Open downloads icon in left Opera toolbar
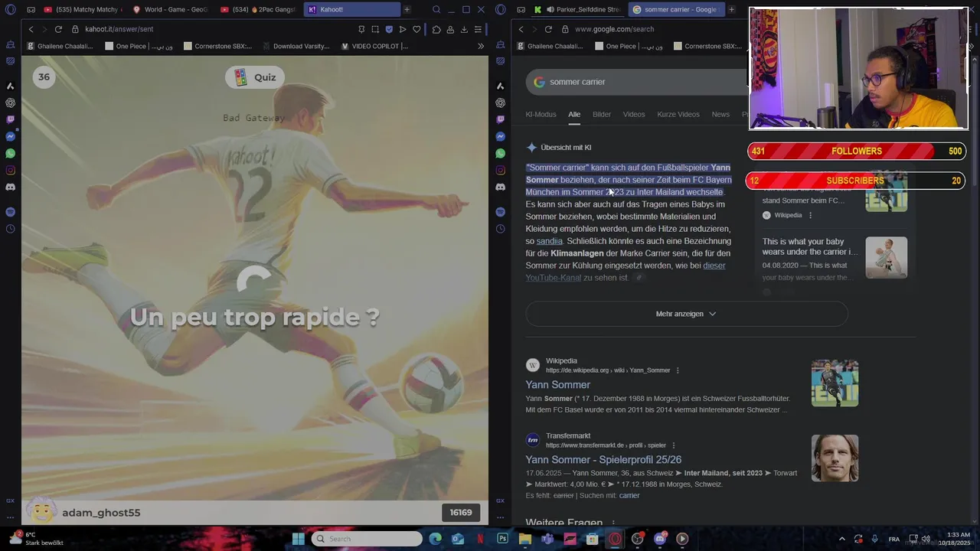980x551 pixels. [x=464, y=29]
